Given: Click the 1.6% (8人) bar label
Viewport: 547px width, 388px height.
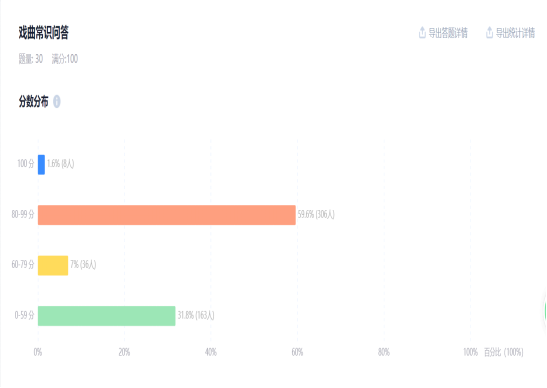Looking at the screenshot, I should 61,163.
